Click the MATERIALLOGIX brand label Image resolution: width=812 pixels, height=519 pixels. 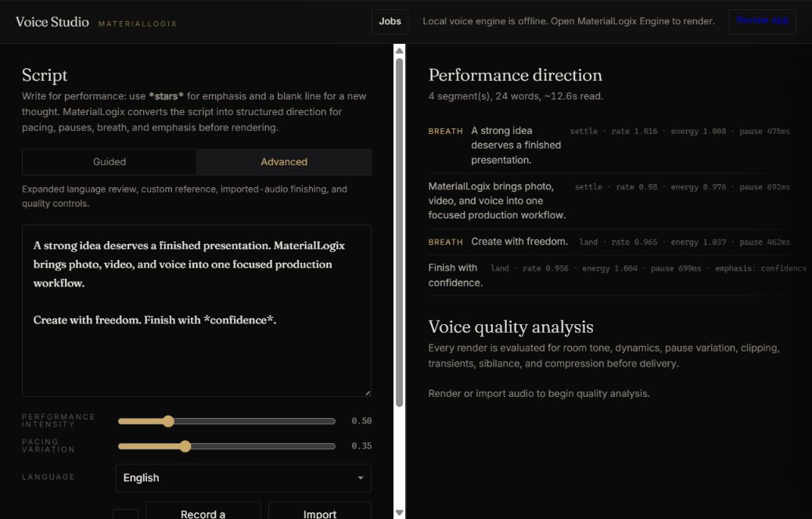pos(137,23)
